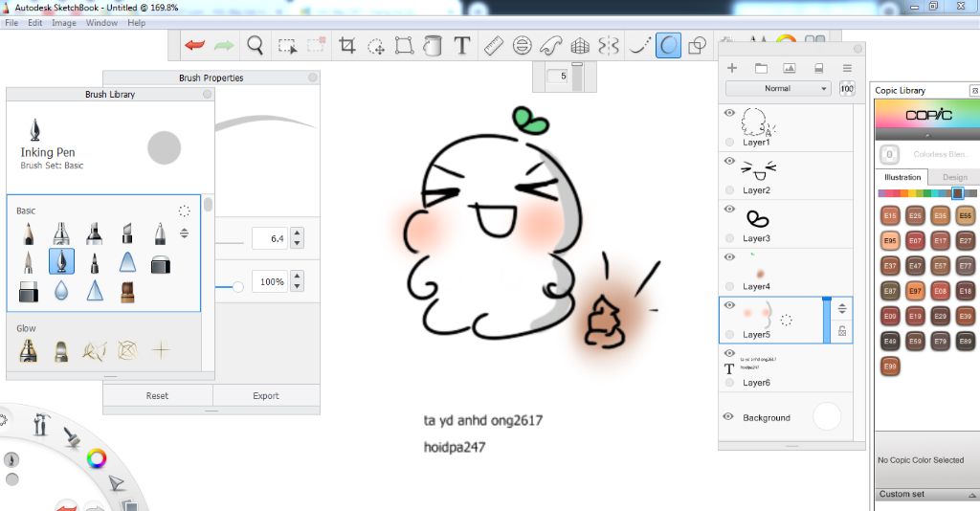Toggle the French Curve tool
The width and height of the screenshot is (980, 511).
click(x=550, y=46)
